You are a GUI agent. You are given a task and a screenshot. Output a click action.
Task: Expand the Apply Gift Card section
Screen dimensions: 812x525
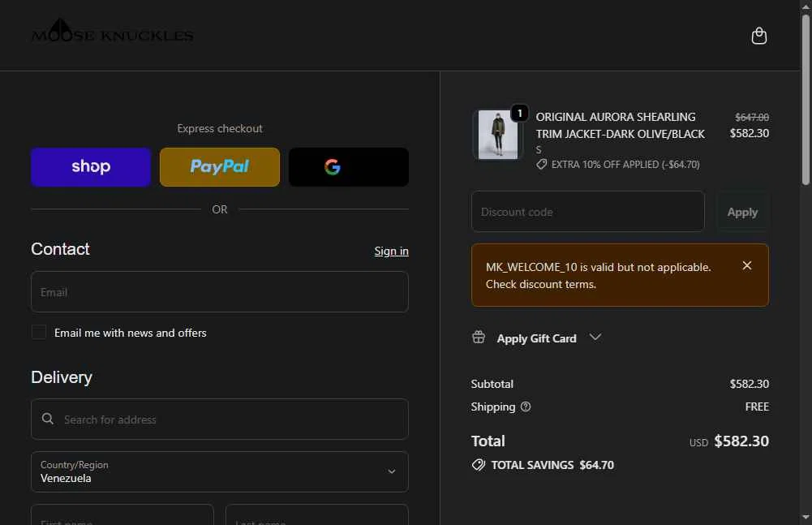tap(536, 338)
